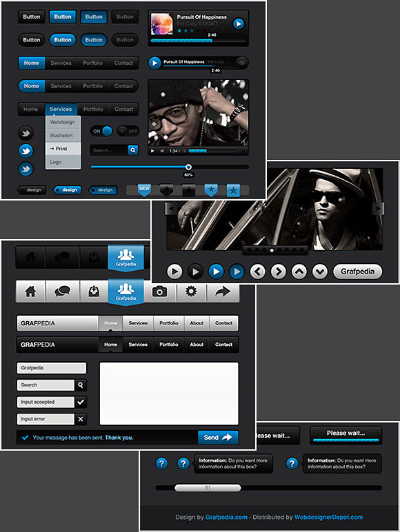This screenshot has width=400, height=532.
Task: Open Portfolio tab in dark GRAFPEDIA navbar
Action: point(169,345)
